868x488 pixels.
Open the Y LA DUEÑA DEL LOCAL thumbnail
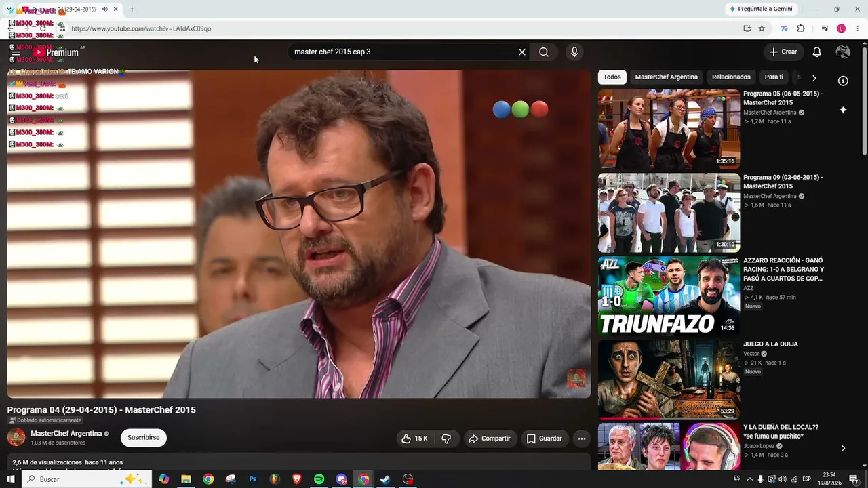669,447
